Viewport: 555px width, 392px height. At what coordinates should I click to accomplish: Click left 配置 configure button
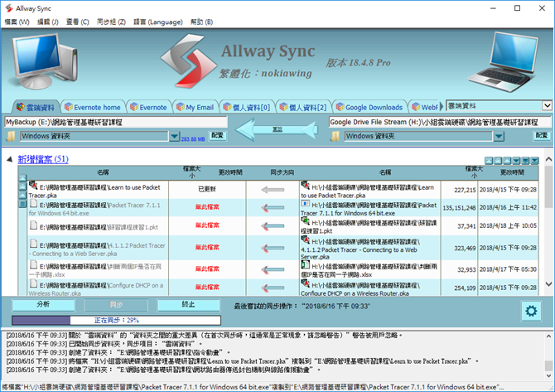coord(217,136)
